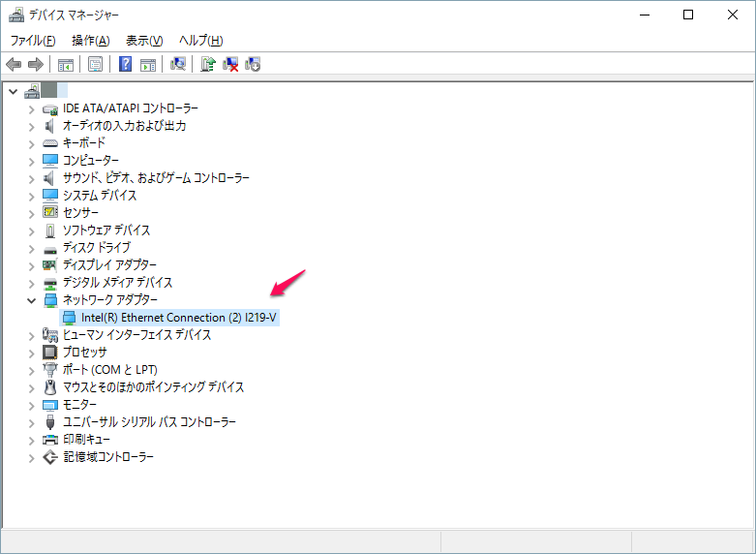Open the ファイル(F) menu

(33, 40)
